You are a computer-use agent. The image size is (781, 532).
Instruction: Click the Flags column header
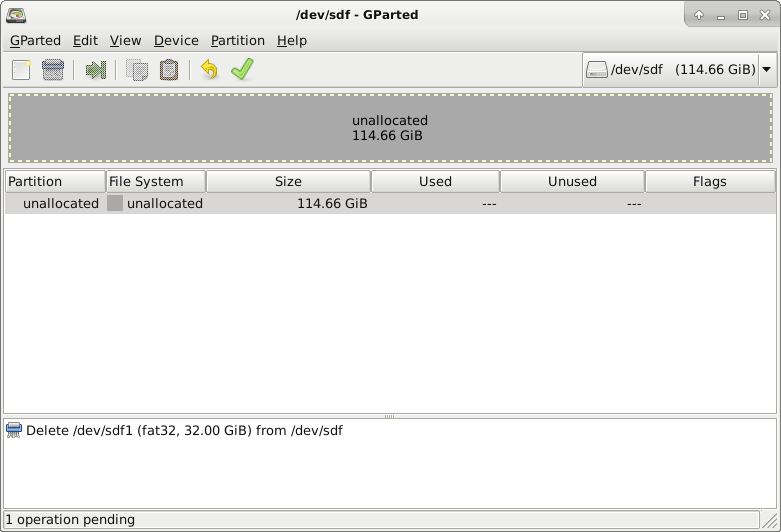pos(710,181)
